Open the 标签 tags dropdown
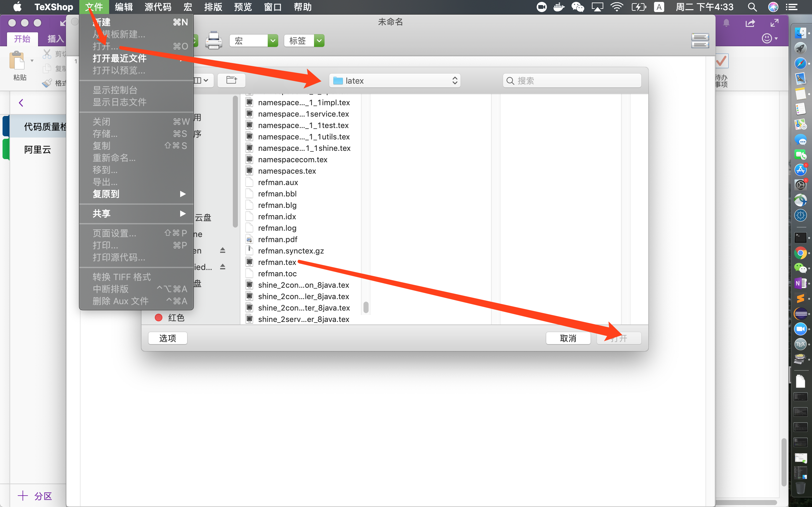This screenshot has height=507, width=812. [x=304, y=41]
